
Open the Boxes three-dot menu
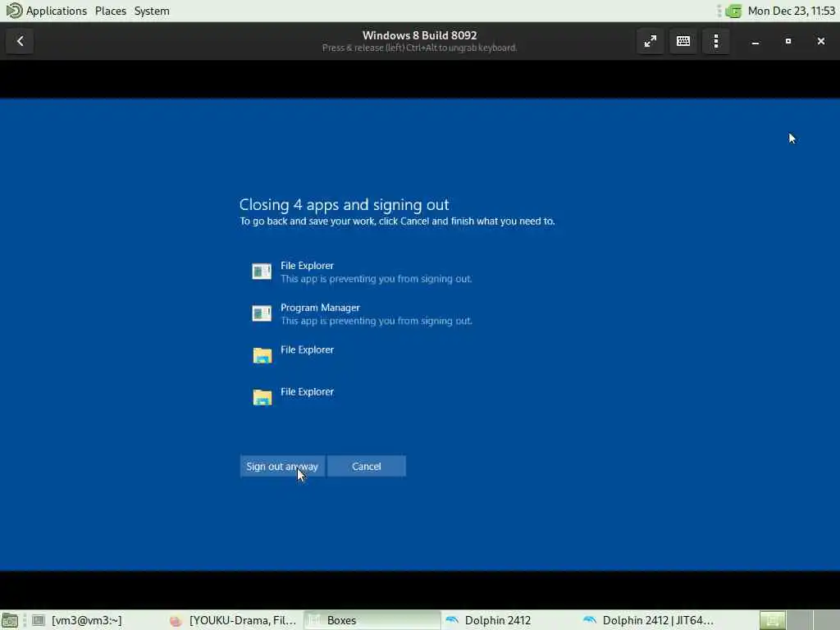[x=716, y=41]
